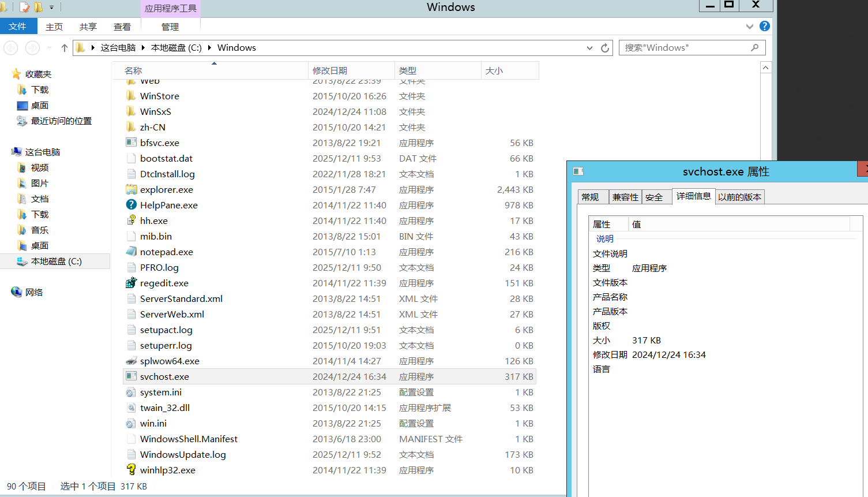The height and width of the screenshot is (497, 868).
Task: Expand the ribbon with the chevron
Action: [749, 27]
